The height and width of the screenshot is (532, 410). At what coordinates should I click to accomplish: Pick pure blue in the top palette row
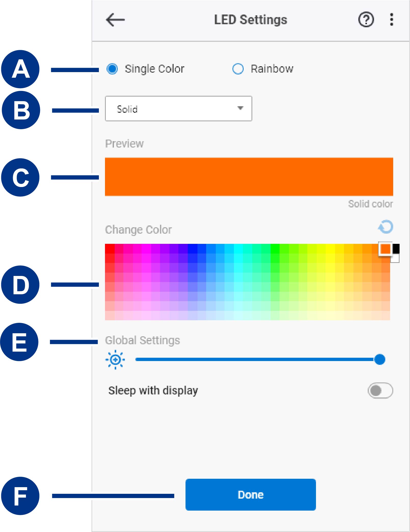click(x=192, y=248)
